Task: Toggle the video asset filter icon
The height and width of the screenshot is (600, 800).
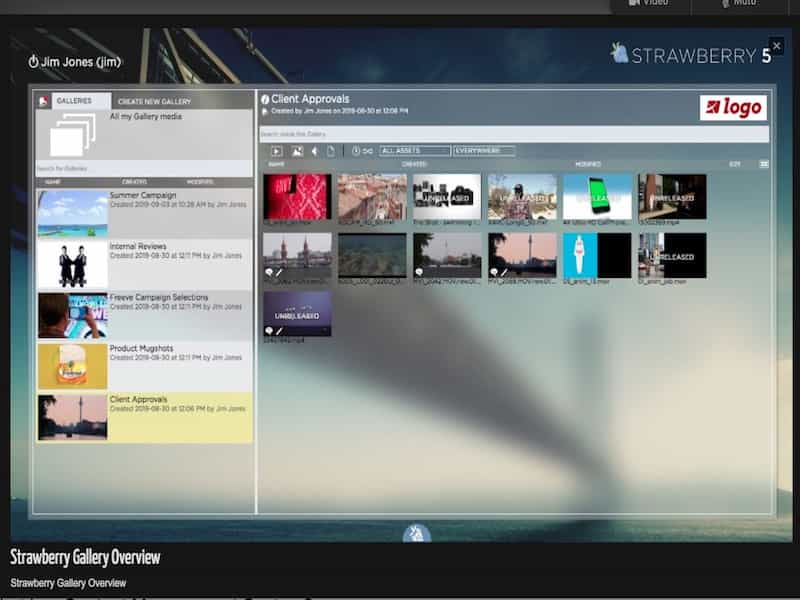Action: pyautogui.click(x=277, y=151)
